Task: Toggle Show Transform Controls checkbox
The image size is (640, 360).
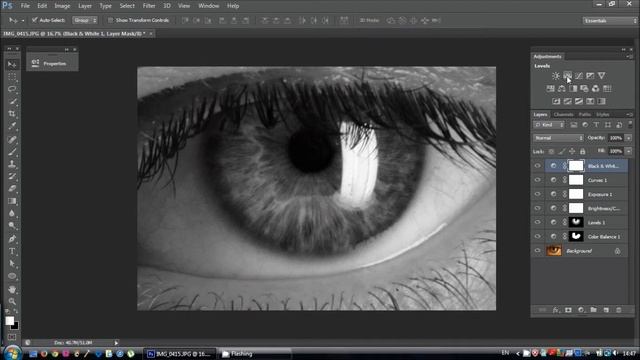Action: coord(110,20)
